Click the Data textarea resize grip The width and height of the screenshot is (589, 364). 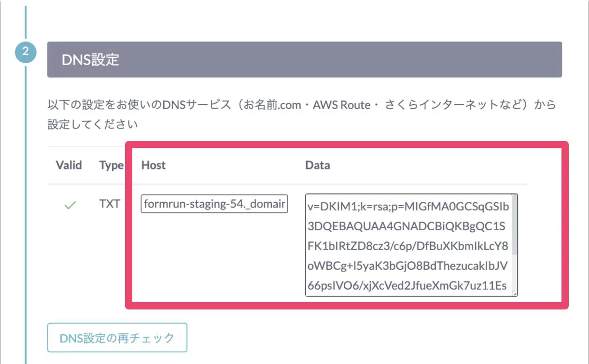pyautogui.click(x=514, y=293)
